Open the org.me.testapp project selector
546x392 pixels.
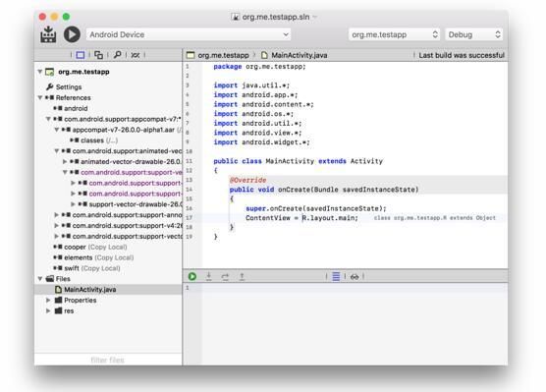point(394,34)
